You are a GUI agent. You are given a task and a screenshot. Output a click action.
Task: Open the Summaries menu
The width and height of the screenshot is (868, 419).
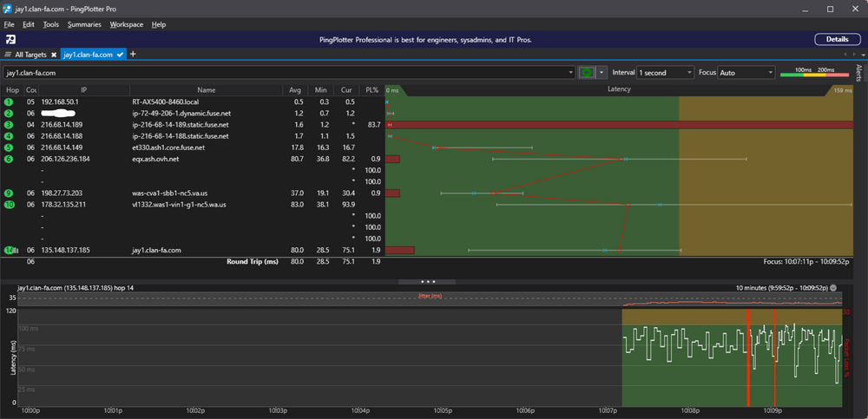coord(84,24)
